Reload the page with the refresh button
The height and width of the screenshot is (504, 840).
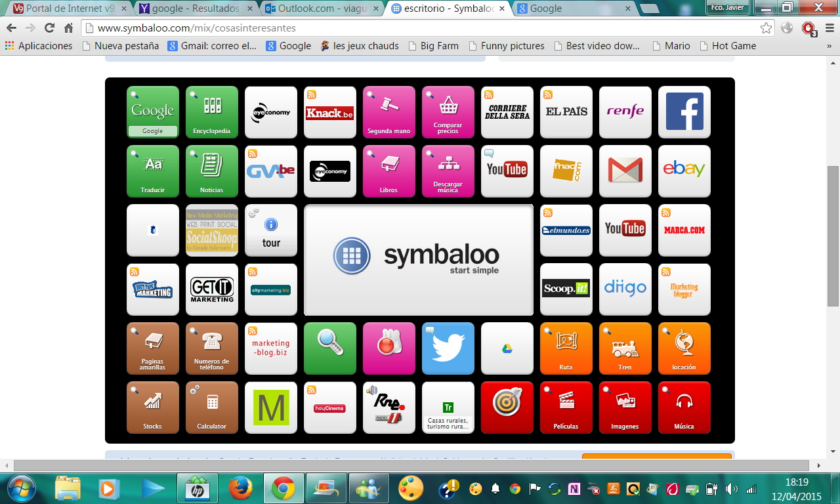click(49, 28)
